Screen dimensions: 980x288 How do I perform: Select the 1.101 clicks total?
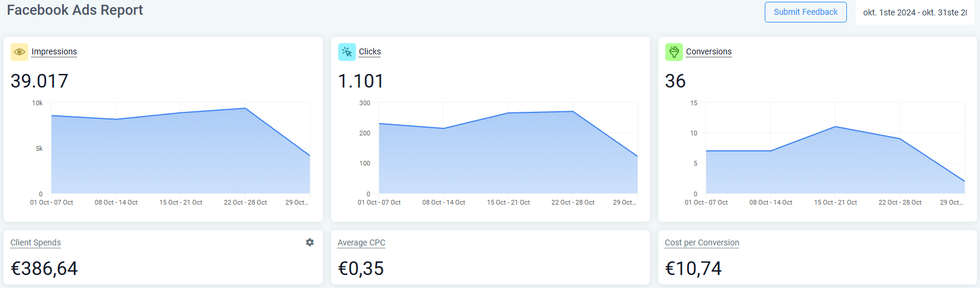pyautogui.click(x=361, y=81)
